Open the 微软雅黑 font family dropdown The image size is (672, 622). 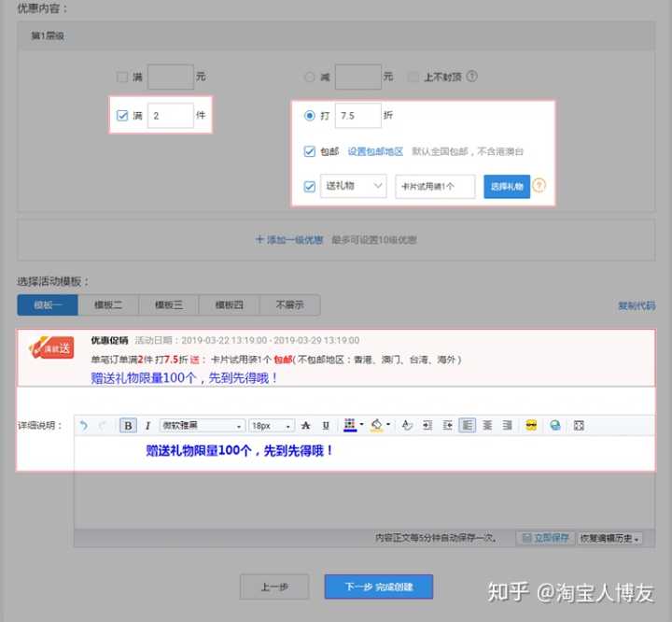tap(201, 426)
